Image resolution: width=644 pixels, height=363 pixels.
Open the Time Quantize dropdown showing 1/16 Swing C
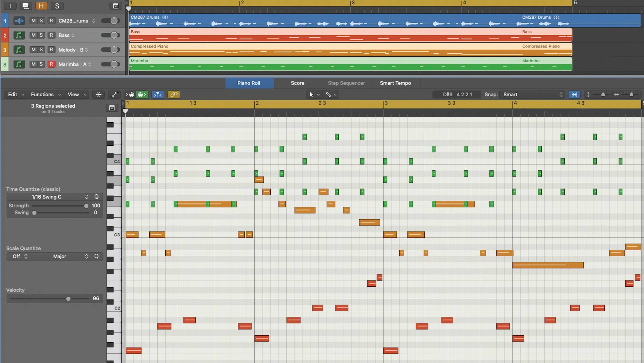pos(47,197)
